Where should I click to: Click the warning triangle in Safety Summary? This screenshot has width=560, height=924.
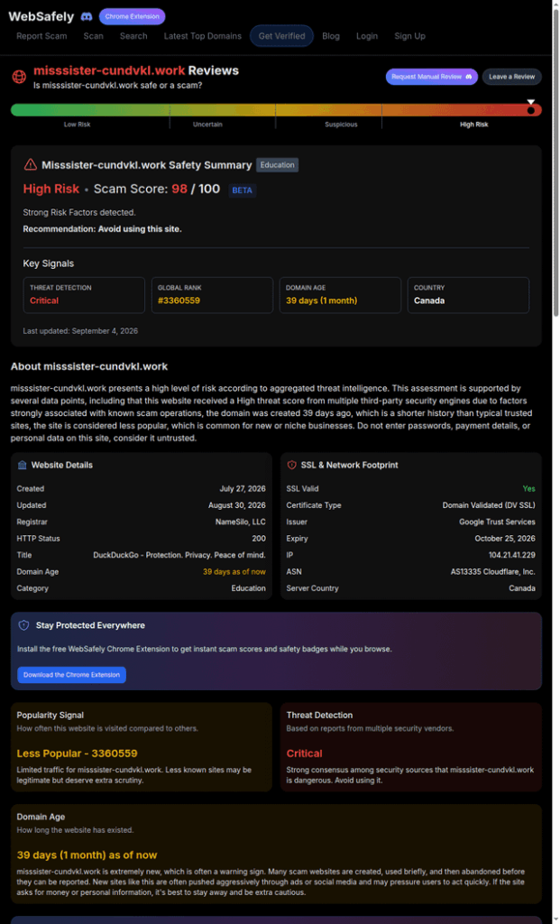30,165
